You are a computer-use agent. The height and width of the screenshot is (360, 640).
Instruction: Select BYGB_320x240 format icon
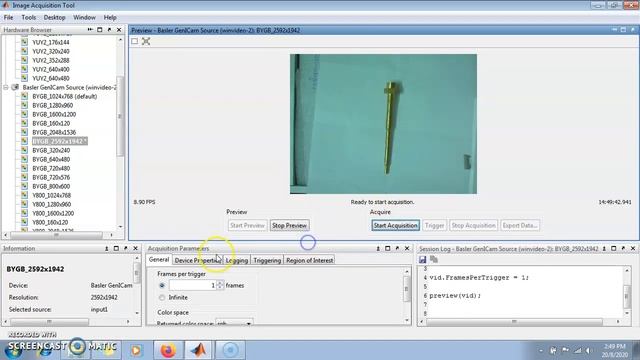coord(24,150)
